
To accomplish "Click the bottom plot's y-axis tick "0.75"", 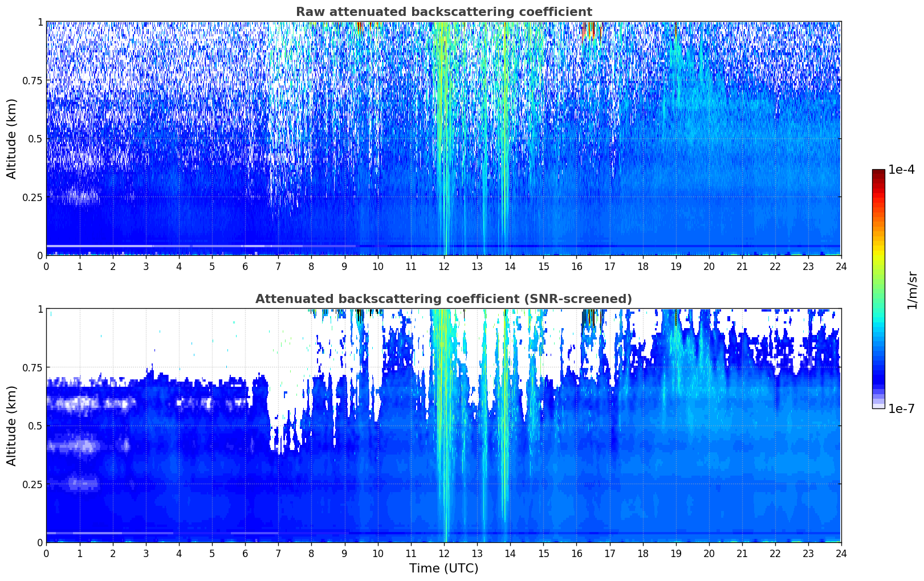I will 32,368.
